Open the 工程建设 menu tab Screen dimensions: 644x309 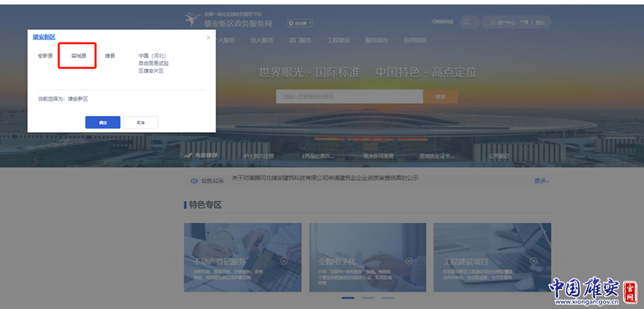click(x=338, y=40)
